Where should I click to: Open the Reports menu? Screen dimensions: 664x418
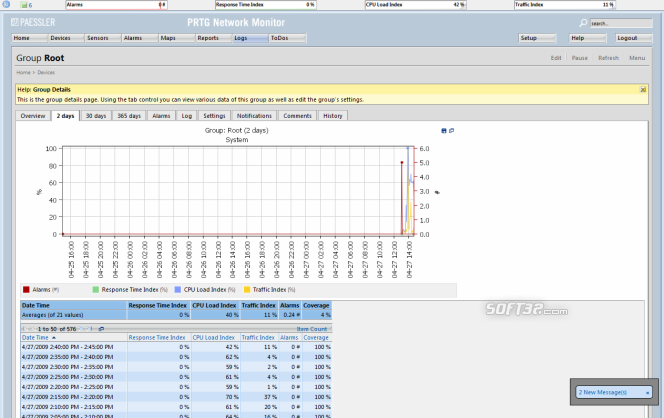[213, 38]
